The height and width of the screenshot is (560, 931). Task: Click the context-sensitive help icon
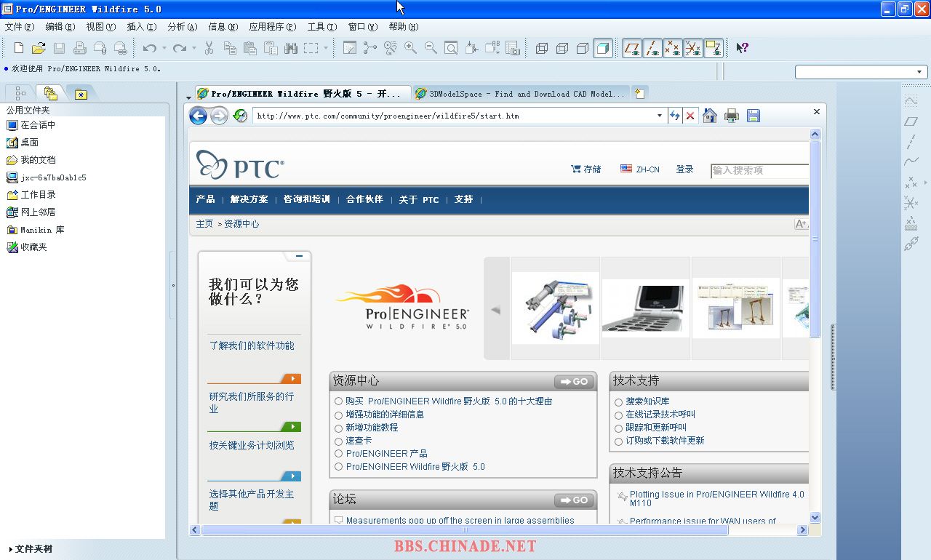tap(742, 48)
